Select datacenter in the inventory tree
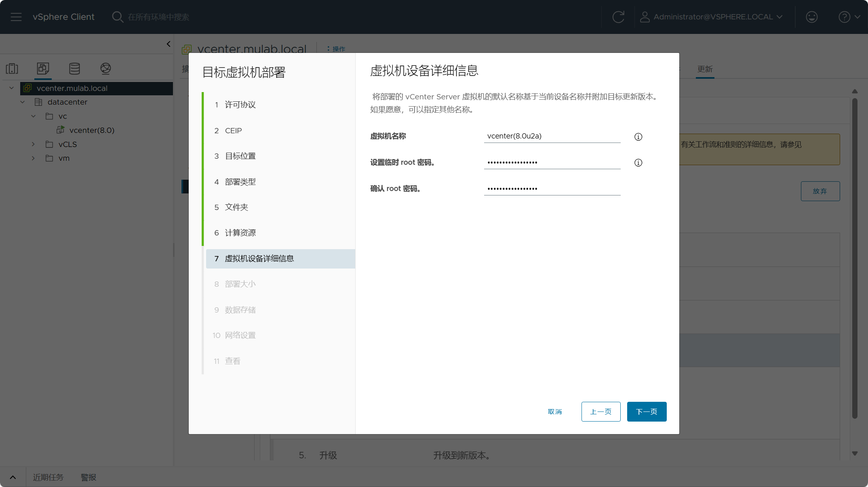 [x=67, y=102]
